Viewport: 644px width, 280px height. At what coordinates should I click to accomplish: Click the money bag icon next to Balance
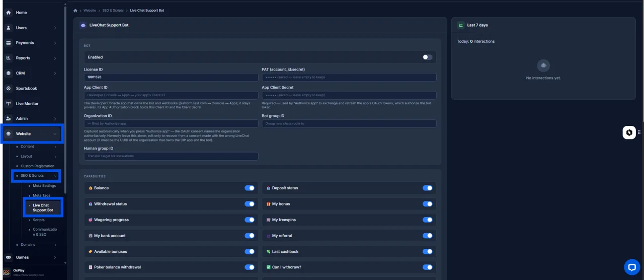tap(91, 188)
